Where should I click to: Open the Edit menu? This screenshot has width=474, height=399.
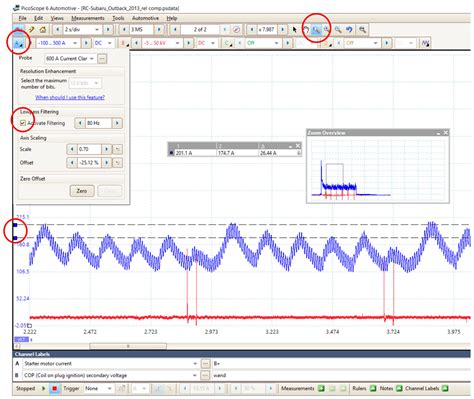tap(39, 18)
